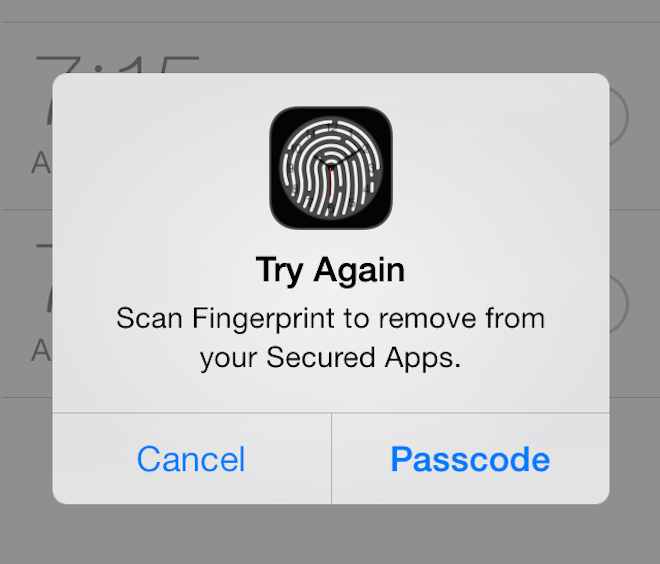
Task: Click blank dialog area left of fingerprint icon
Action: [x=160, y=168]
